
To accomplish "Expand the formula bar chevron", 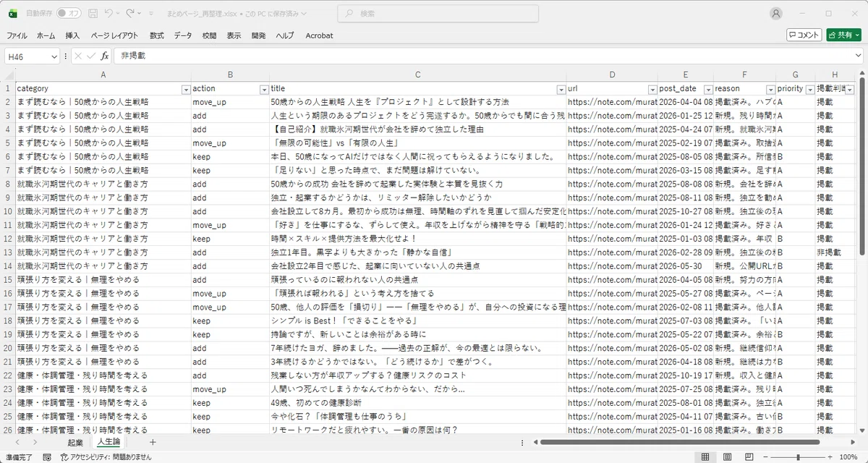I will [859, 56].
